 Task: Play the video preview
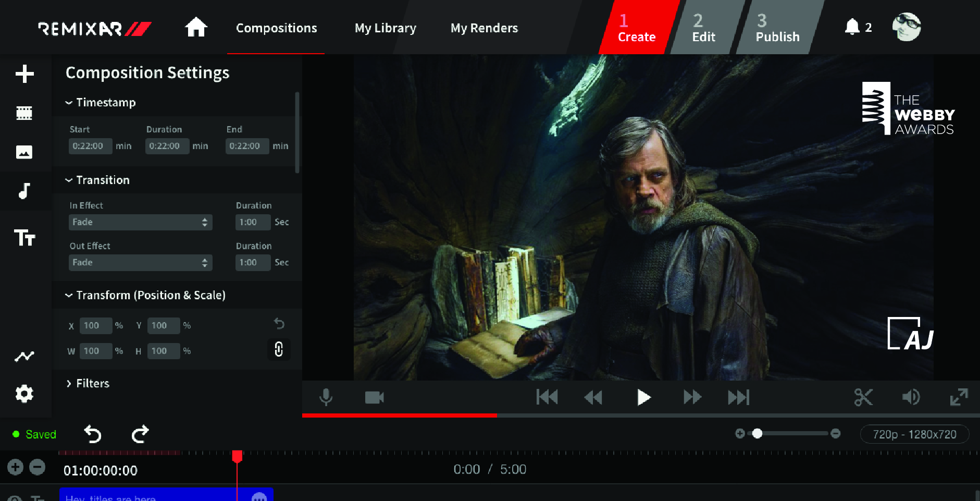(x=644, y=398)
